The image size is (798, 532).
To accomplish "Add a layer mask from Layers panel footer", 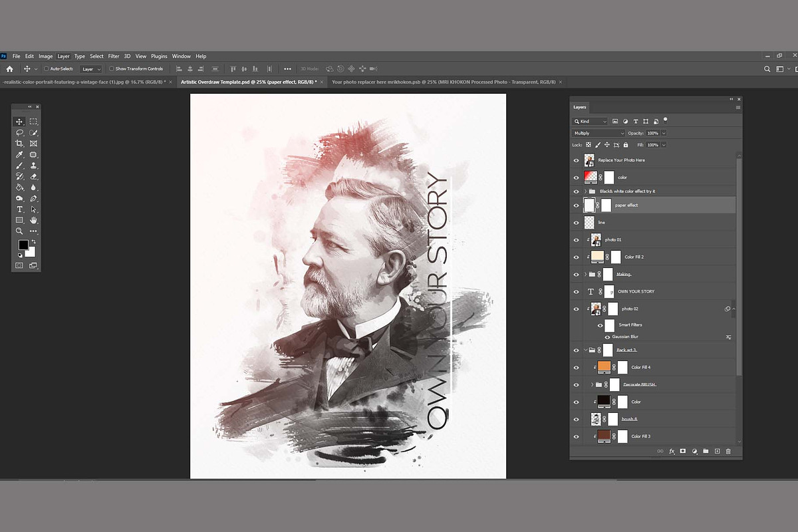I will (x=683, y=451).
